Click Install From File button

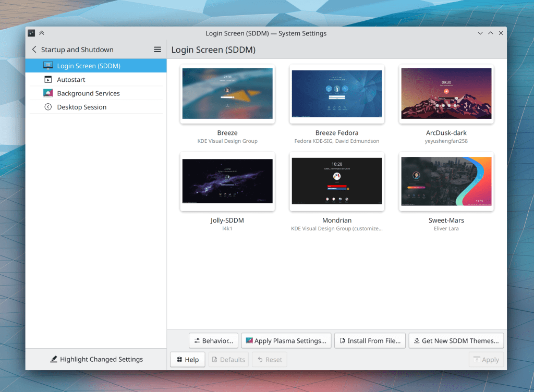(x=370, y=341)
